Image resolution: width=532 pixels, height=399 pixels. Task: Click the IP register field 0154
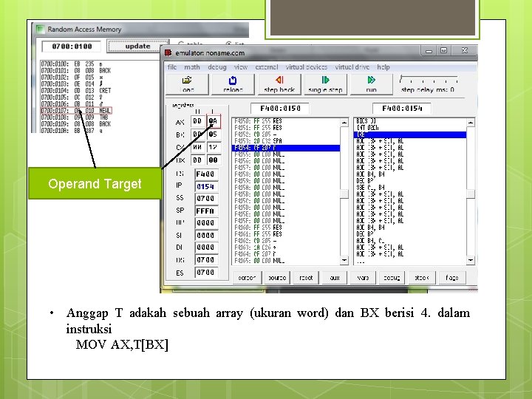click(x=206, y=187)
